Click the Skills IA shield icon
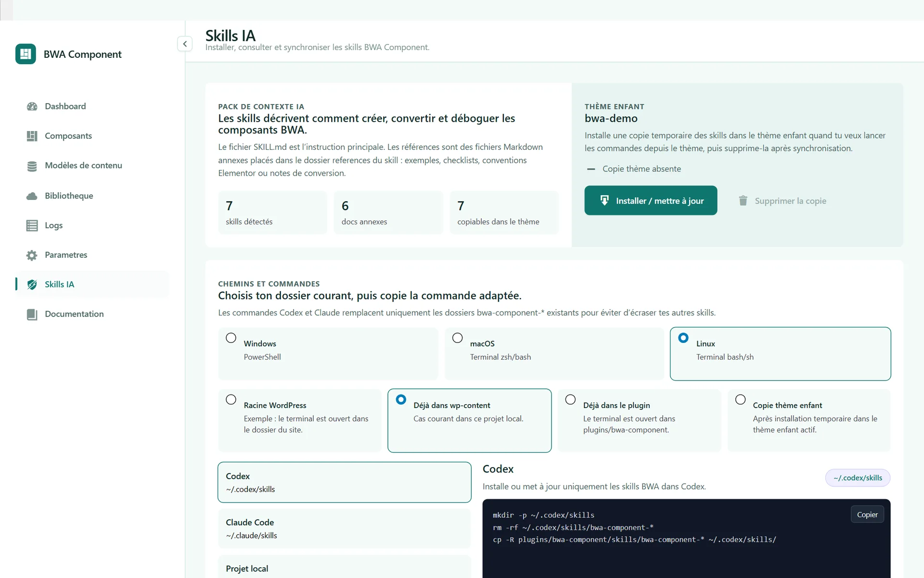 [32, 285]
